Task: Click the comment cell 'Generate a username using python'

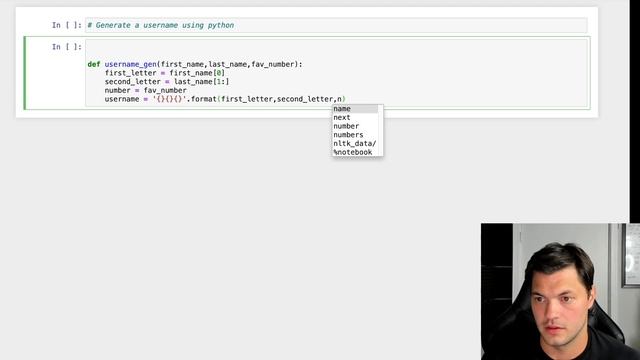Action: 336,25
